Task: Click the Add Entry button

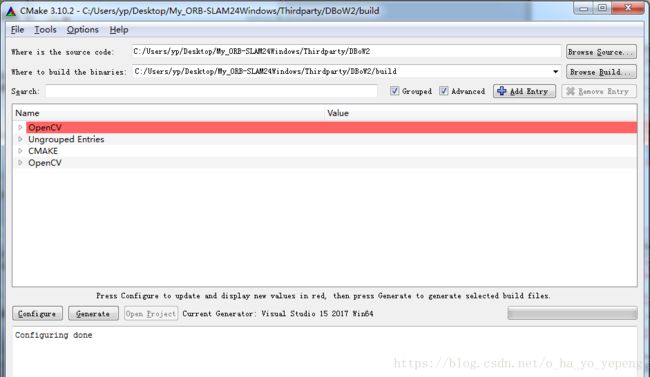Action: (524, 91)
